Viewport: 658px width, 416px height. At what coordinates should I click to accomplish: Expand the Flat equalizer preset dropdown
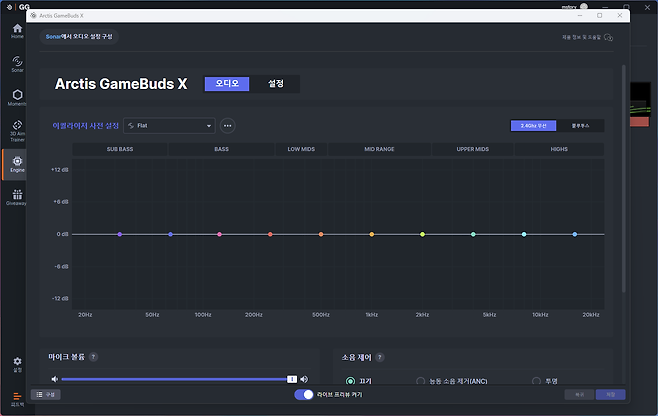(169, 126)
